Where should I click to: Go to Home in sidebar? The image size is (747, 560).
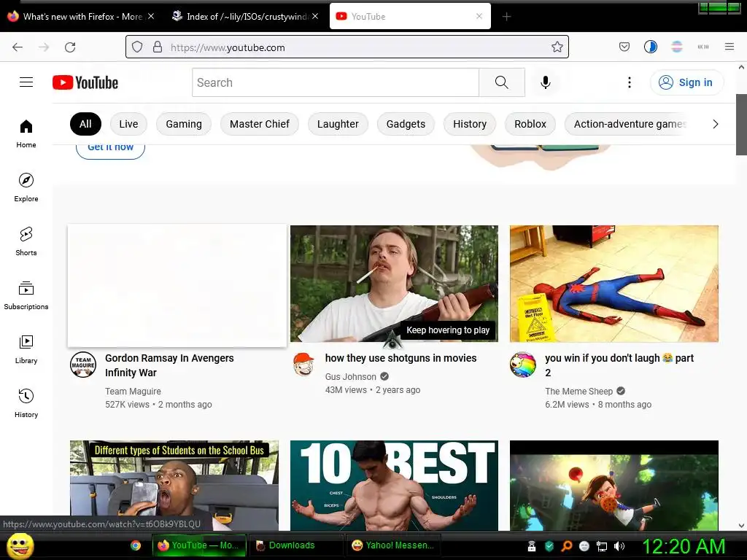26,133
